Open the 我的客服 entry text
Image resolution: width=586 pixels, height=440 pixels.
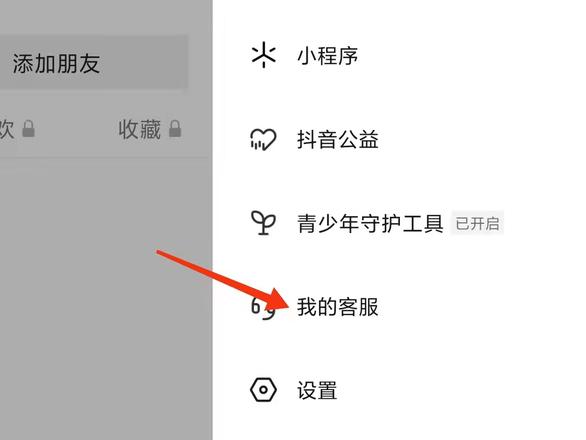tap(337, 307)
